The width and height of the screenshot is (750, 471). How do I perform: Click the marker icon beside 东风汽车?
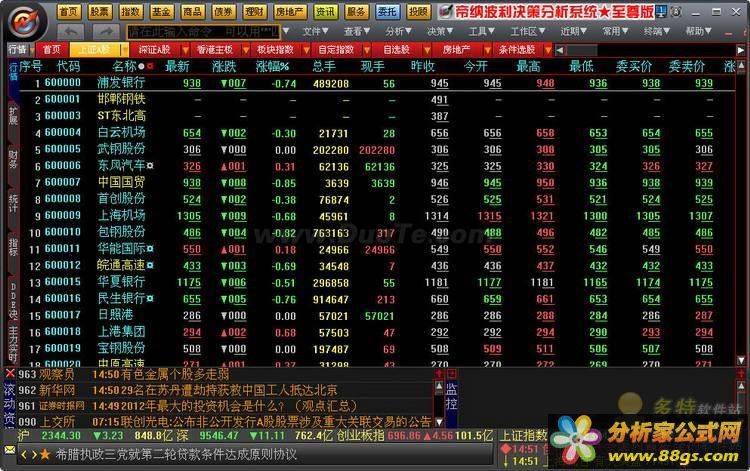coord(150,165)
